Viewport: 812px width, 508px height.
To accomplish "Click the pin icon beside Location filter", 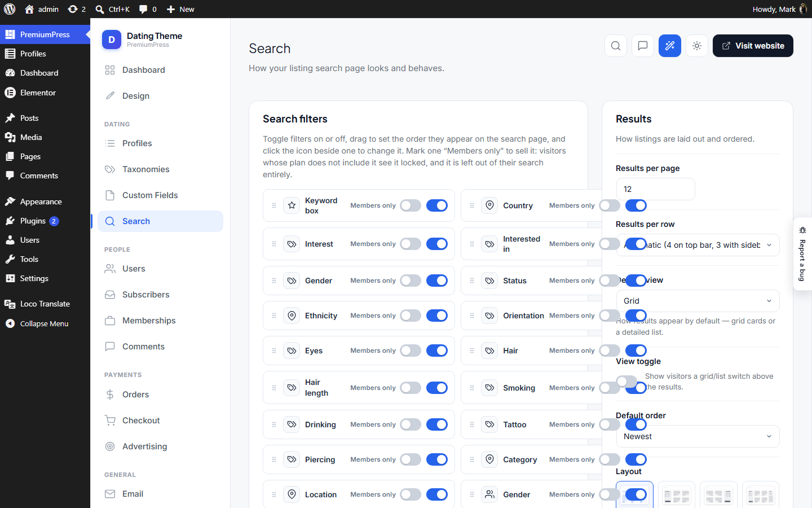I will 292,494.
